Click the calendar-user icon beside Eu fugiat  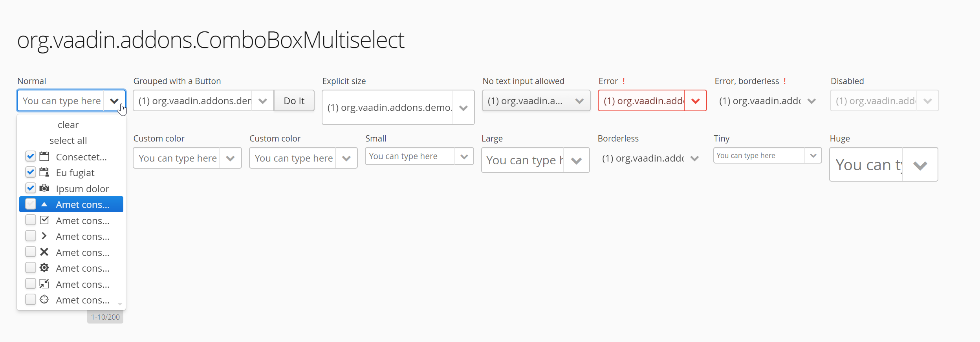(x=44, y=172)
